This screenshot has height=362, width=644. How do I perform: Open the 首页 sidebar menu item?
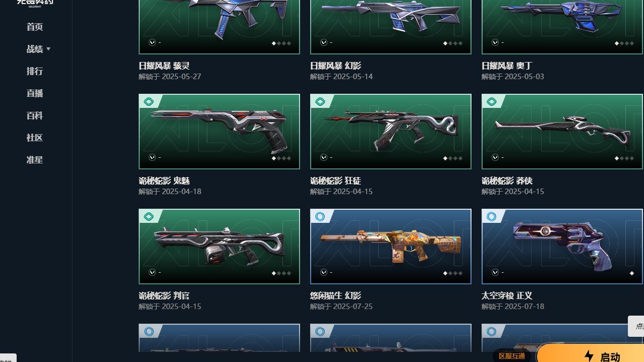coord(35,27)
